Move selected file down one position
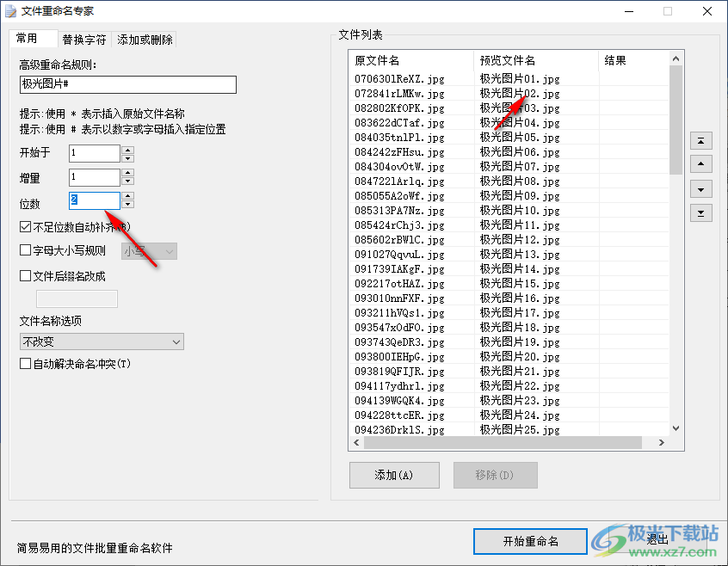The image size is (728, 566). (700, 190)
